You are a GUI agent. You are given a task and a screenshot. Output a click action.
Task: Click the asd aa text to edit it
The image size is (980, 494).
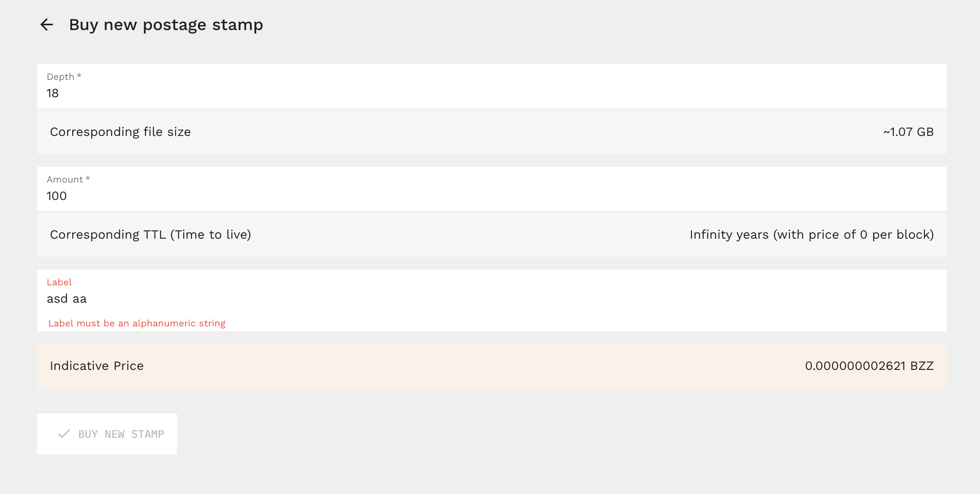point(67,299)
